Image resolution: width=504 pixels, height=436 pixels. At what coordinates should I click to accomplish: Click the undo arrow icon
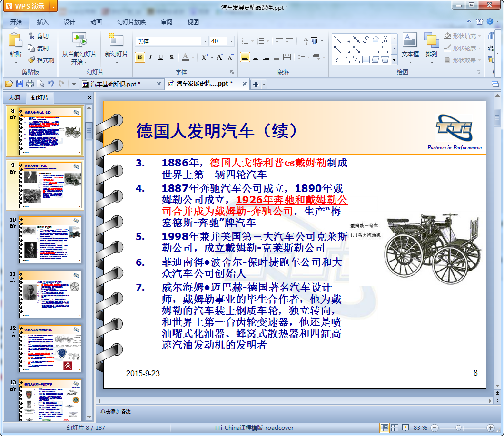[51, 84]
